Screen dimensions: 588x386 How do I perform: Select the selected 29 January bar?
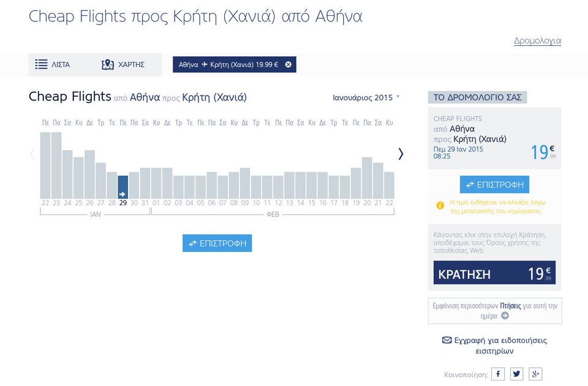coord(123,187)
